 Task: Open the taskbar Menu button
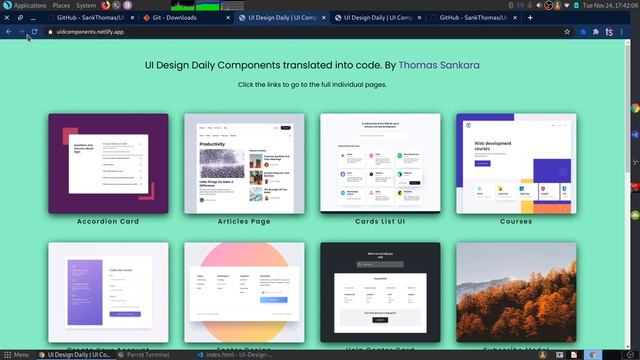(x=16, y=355)
